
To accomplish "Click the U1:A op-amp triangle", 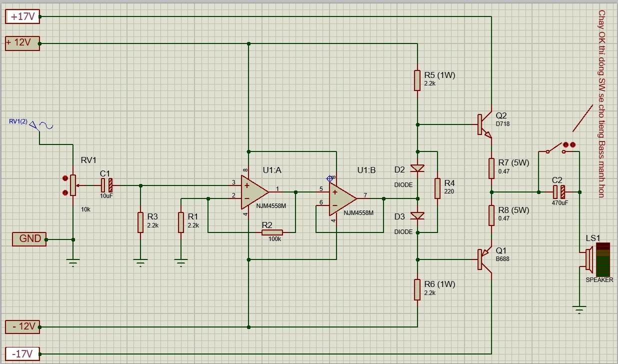I will pyautogui.click(x=254, y=192).
